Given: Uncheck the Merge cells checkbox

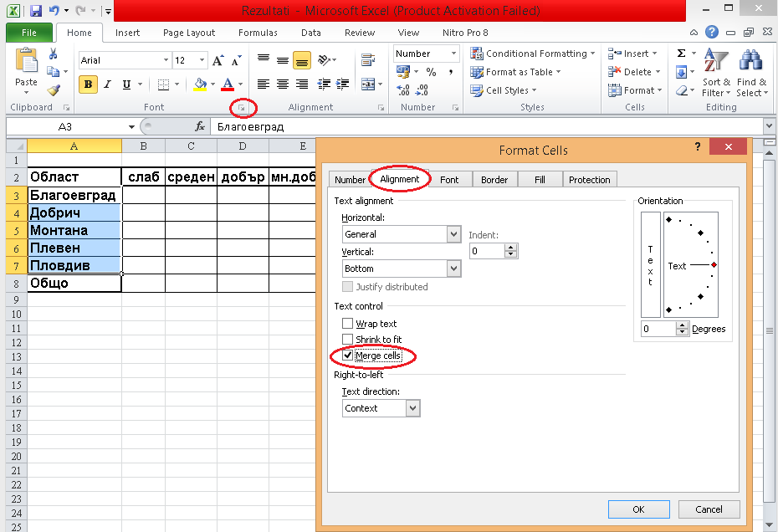Looking at the screenshot, I should (348, 356).
